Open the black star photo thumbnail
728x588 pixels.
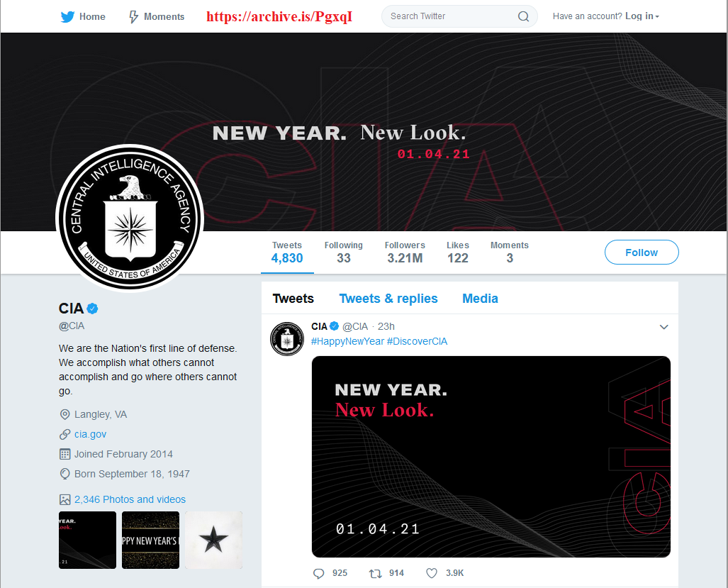213,540
